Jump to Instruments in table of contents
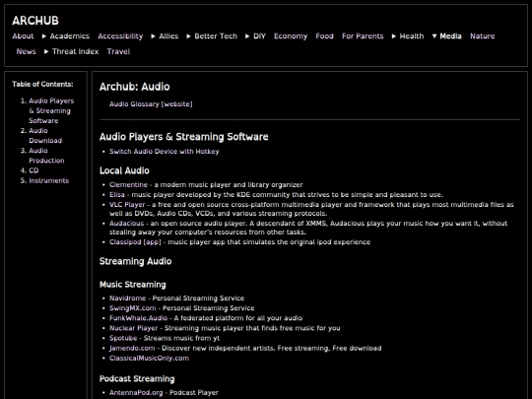The height and width of the screenshot is (399, 532). pyautogui.click(x=48, y=180)
